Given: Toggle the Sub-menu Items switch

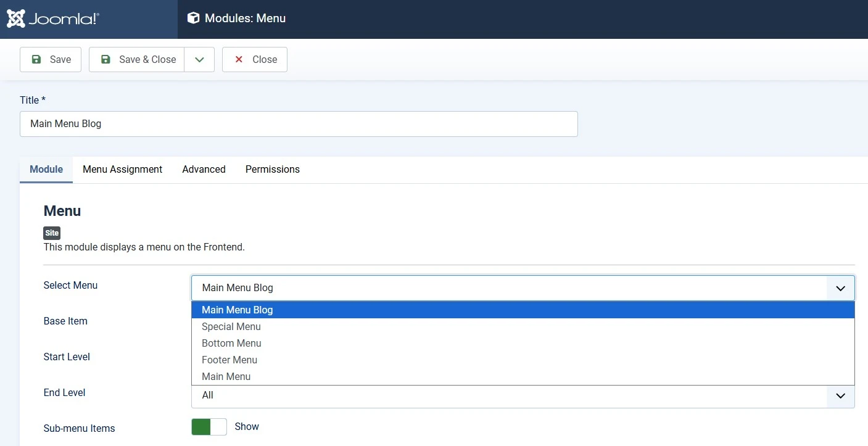Looking at the screenshot, I should pos(209,427).
